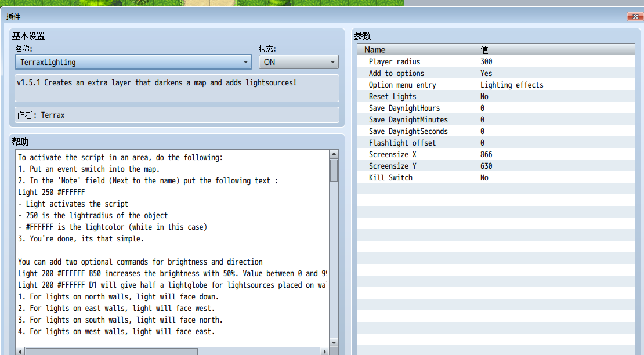
Task: Select the Player radius parameter row
Action: (495, 61)
